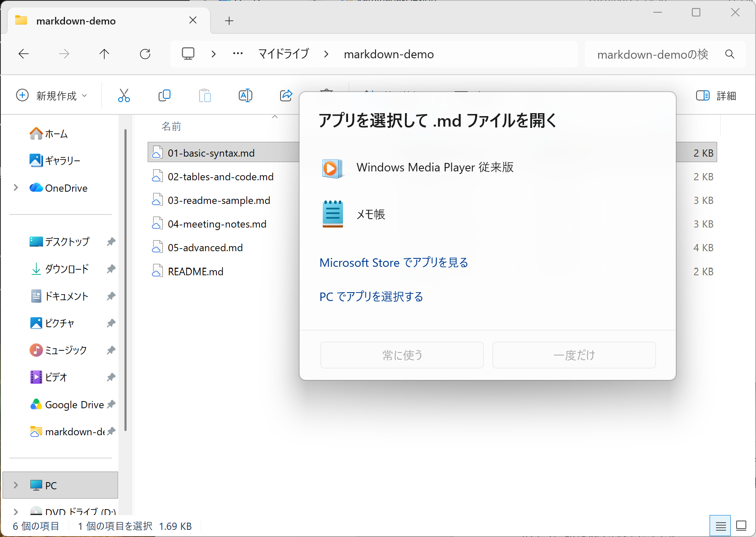Click the Share icon in toolbar
756x537 pixels.
(286, 96)
